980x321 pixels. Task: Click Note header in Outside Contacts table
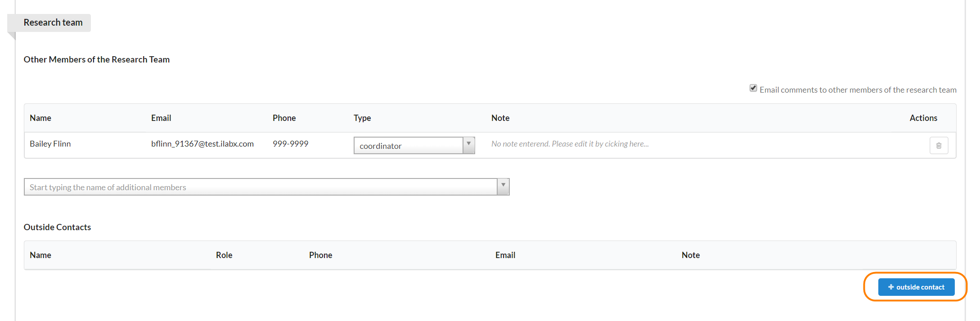[691, 255]
